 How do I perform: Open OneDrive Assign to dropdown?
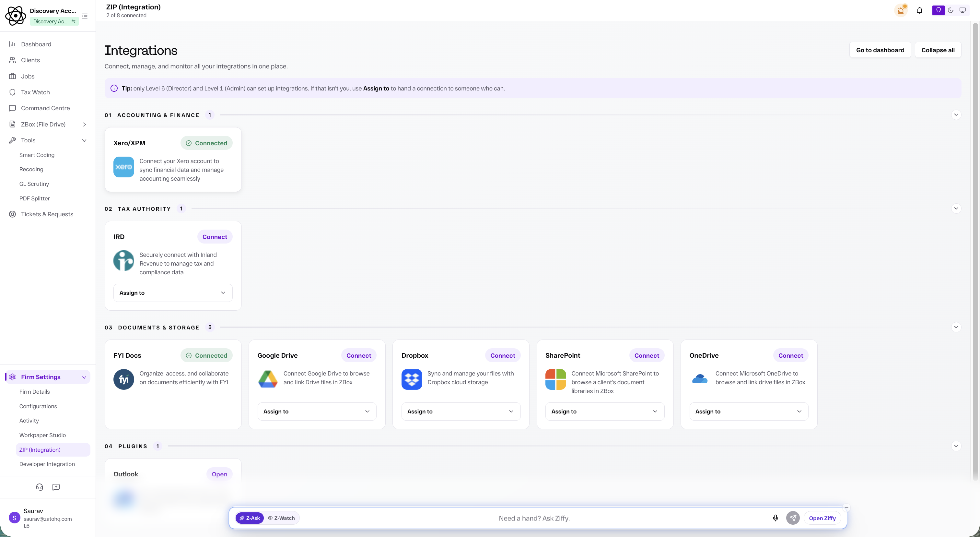[x=749, y=412]
